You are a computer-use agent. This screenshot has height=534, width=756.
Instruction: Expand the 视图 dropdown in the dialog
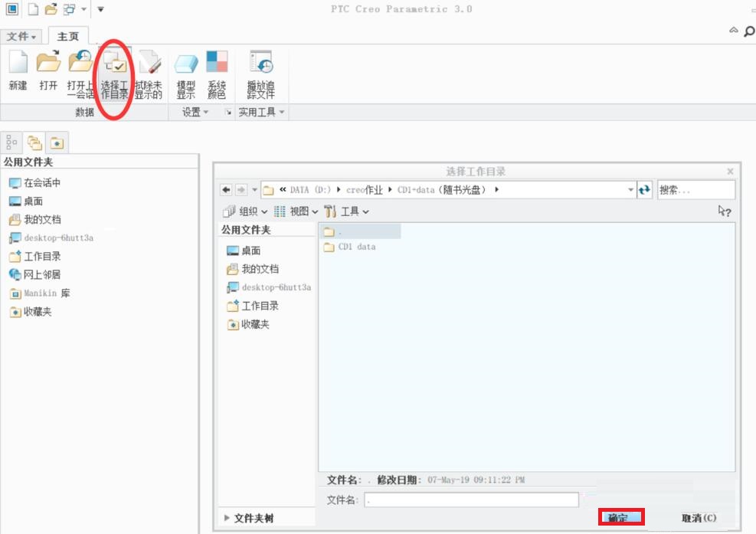coord(296,211)
